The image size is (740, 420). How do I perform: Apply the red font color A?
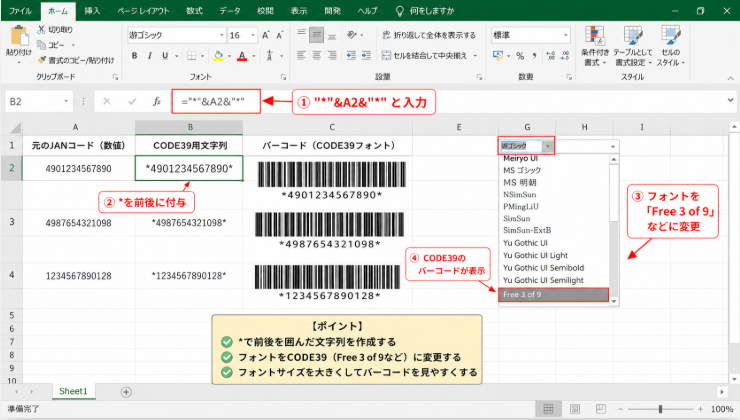(242, 56)
